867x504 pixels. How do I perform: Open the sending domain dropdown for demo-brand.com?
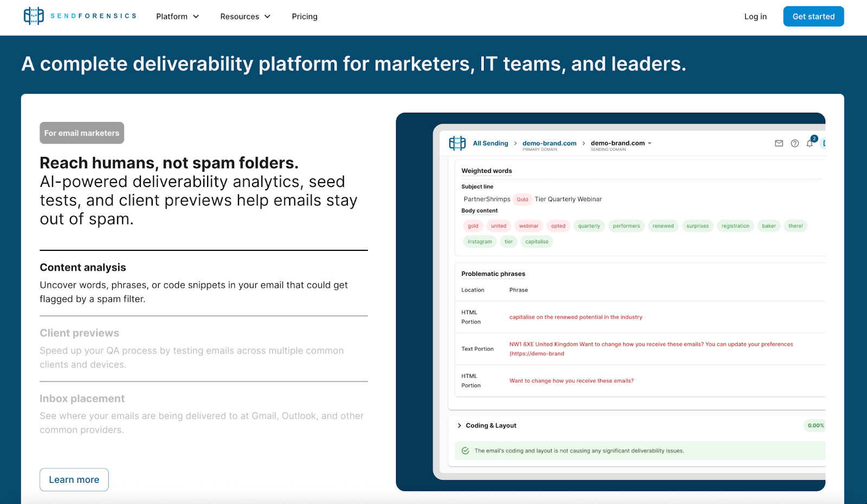[x=620, y=143]
